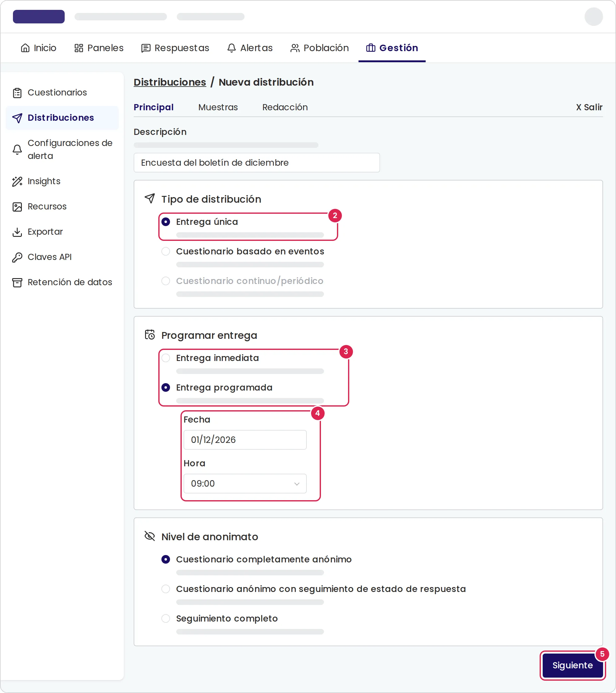Click the Población users icon
This screenshot has width=616, height=693.
coord(295,48)
